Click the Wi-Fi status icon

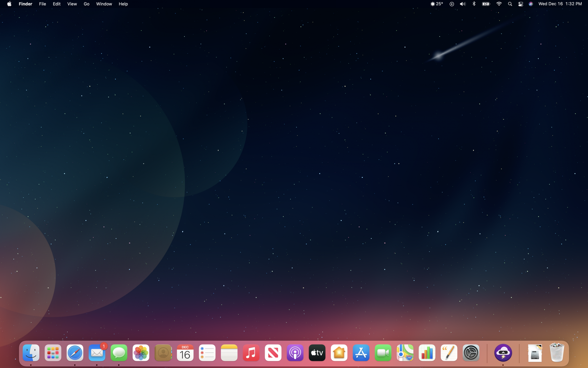pyautogui.click(x=499, y=4)
